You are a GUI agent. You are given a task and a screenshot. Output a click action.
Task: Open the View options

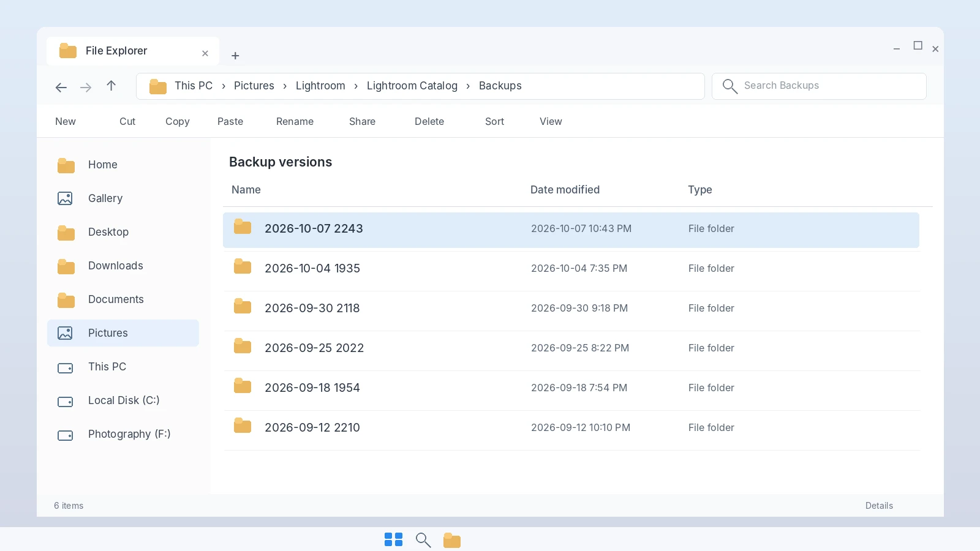551,121
